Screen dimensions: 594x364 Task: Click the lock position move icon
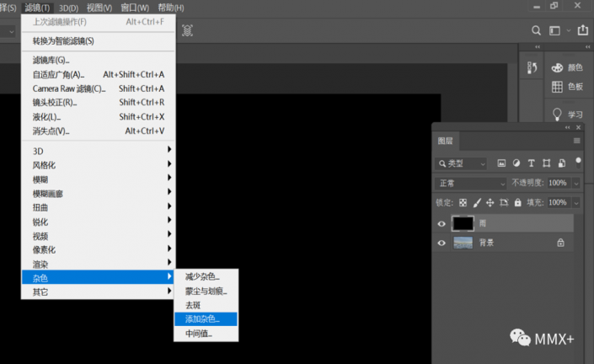point(490,203)
